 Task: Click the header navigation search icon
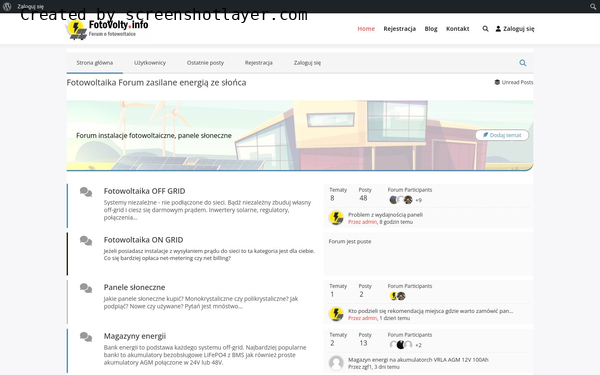coord(485,29)
